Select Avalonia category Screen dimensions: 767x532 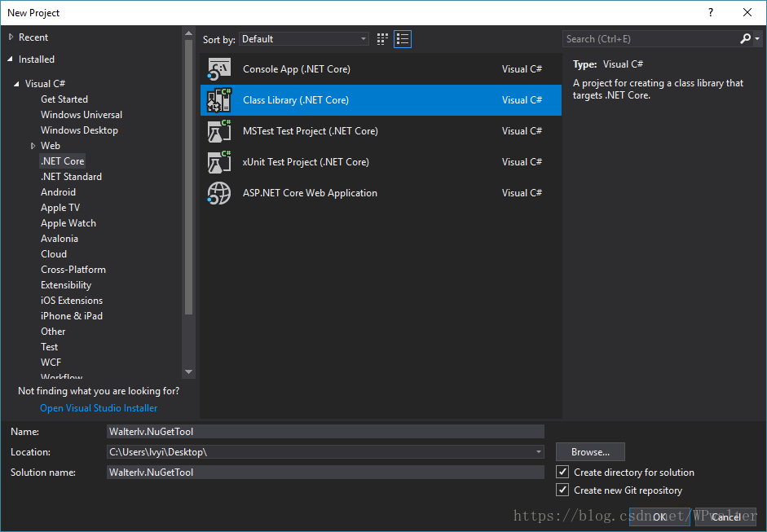(x=60, y=239)
